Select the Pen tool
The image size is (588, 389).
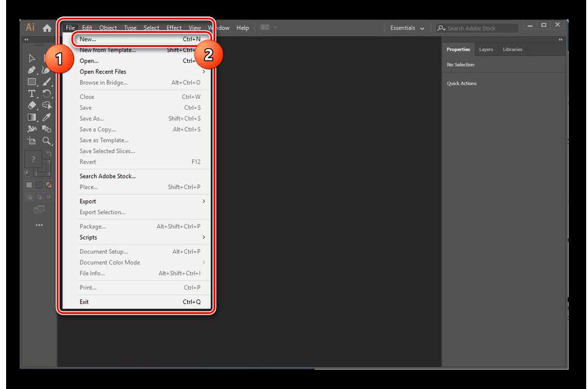pos(32,70)
